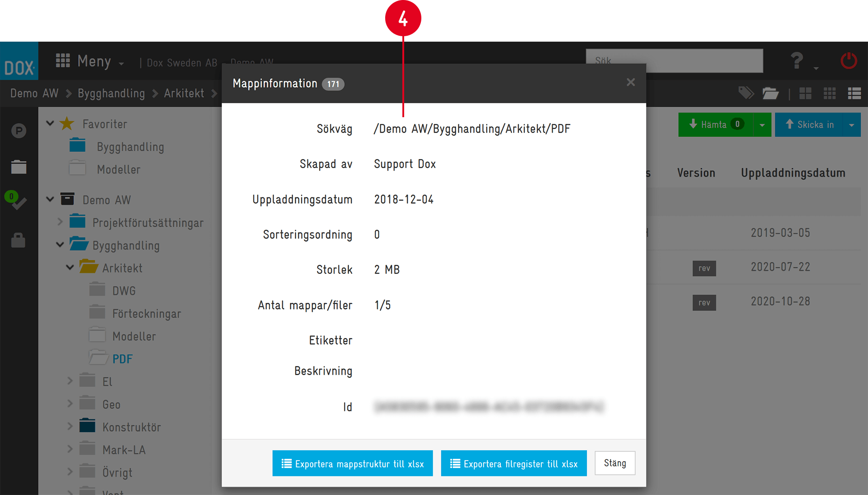
Task: Focus the Sök search field
Action: click(x=674, y=61)
